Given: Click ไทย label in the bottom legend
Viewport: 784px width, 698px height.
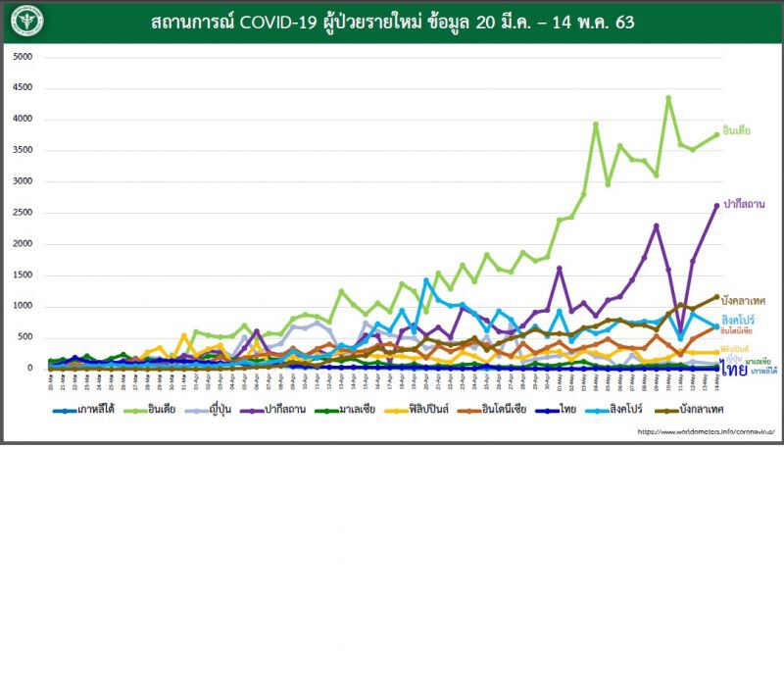Looking at the screenshot, I should point(568,410).
